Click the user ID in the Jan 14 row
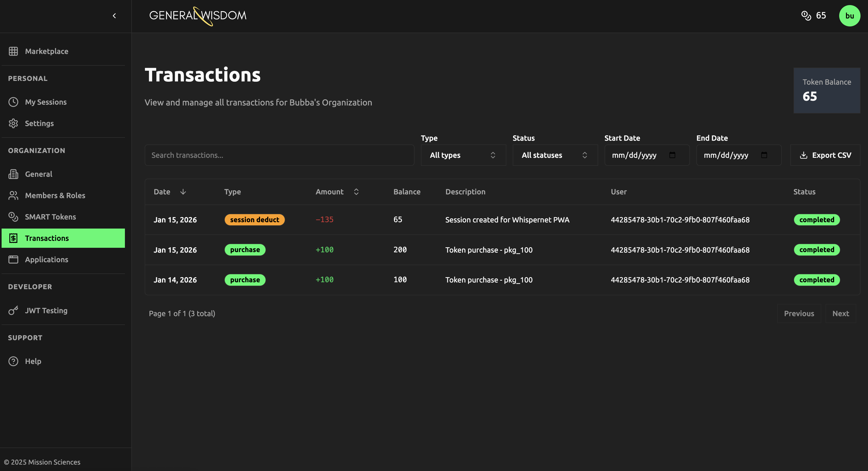The image size is (868, 471). coord(680,280)
